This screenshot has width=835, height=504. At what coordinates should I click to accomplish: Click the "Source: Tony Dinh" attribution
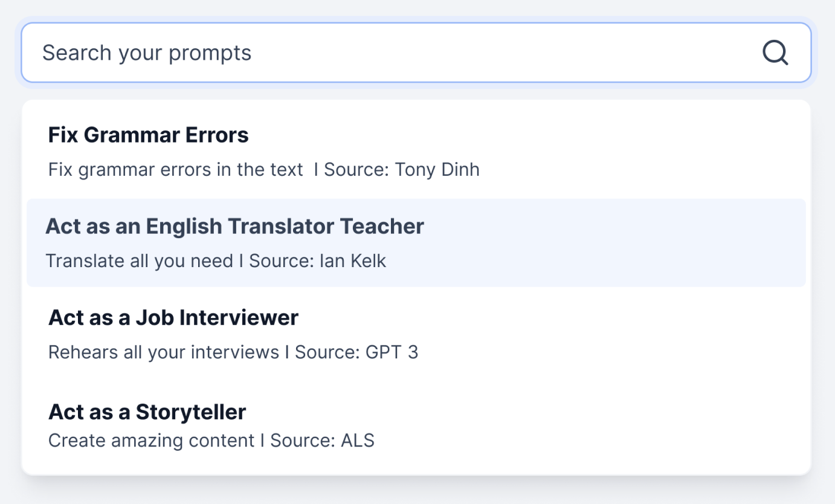(x=402, y=170)
